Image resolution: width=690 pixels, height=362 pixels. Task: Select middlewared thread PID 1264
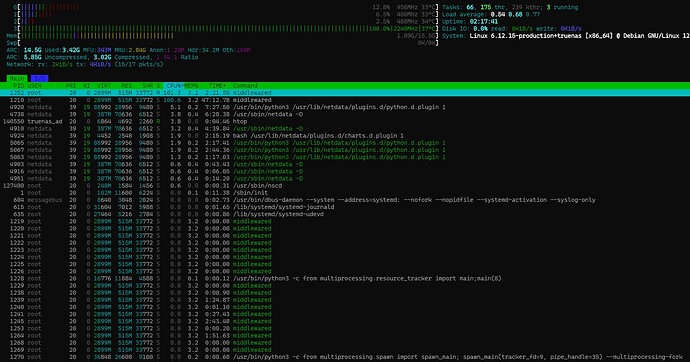(x=345, y=336)
